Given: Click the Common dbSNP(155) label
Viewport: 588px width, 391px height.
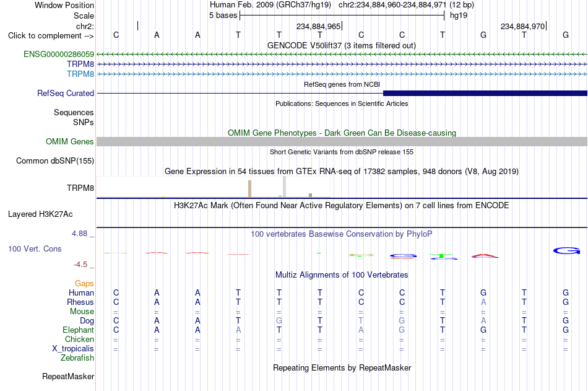Looking at the screenshot, I should [55, 160].
